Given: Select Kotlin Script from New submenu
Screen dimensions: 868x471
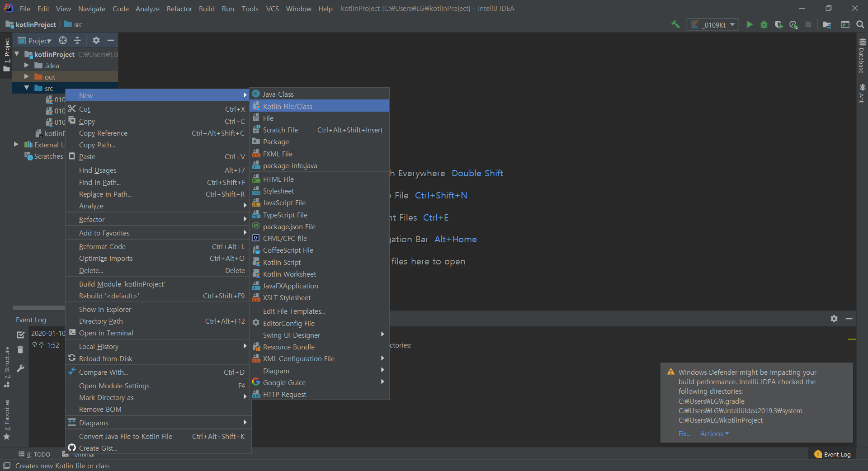Looking at the screenshot, I should coord(319,262).
